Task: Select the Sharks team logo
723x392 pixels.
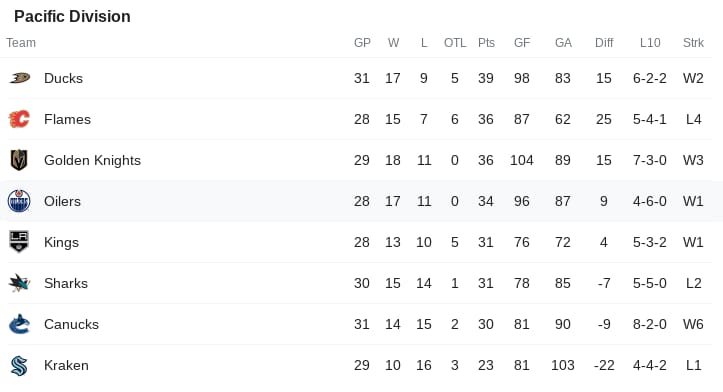Action: tap(19, 283)
